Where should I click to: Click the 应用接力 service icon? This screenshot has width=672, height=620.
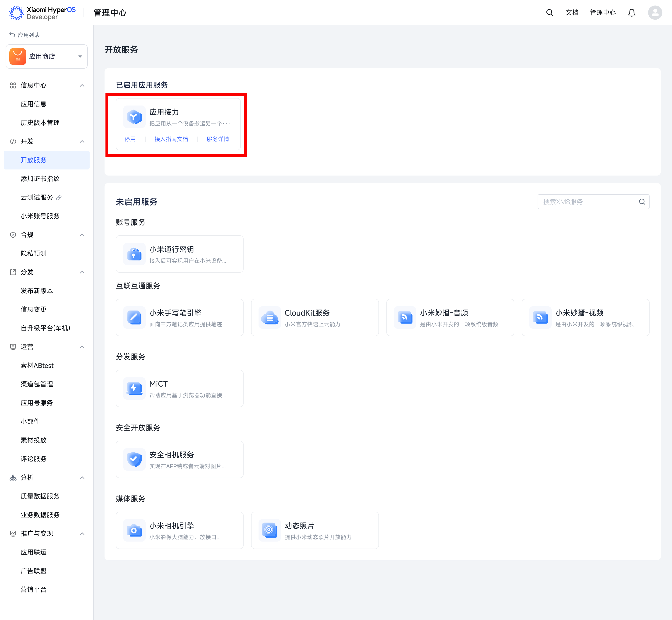click(134, 117)
